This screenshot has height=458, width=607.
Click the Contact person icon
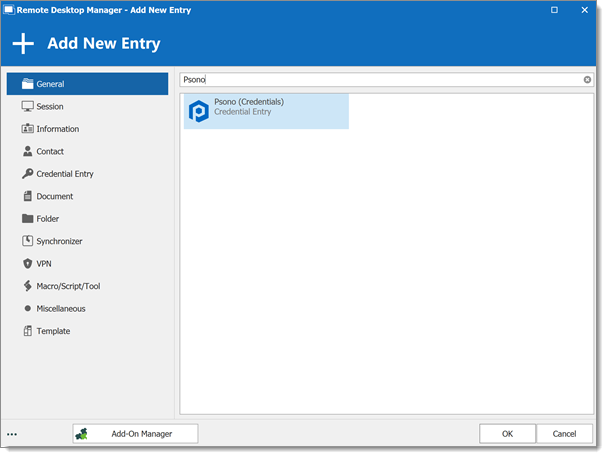click(27, 151)
